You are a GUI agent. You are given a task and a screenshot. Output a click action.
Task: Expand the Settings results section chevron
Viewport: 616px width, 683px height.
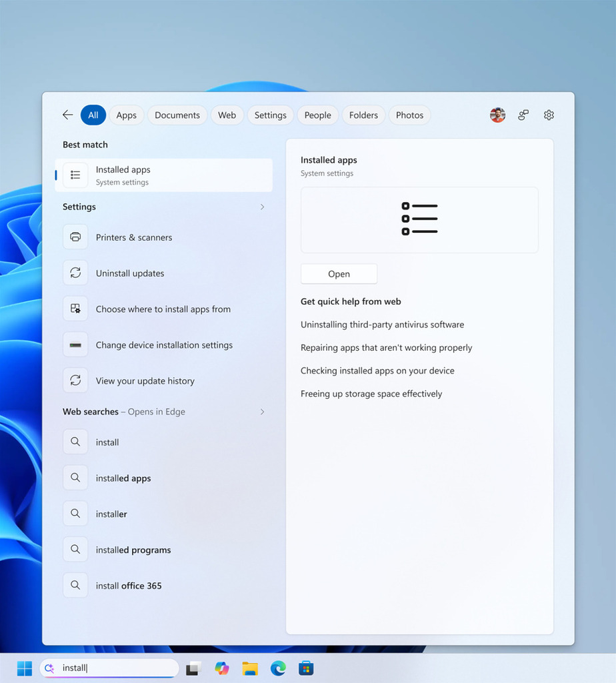(x=262, y=207)
